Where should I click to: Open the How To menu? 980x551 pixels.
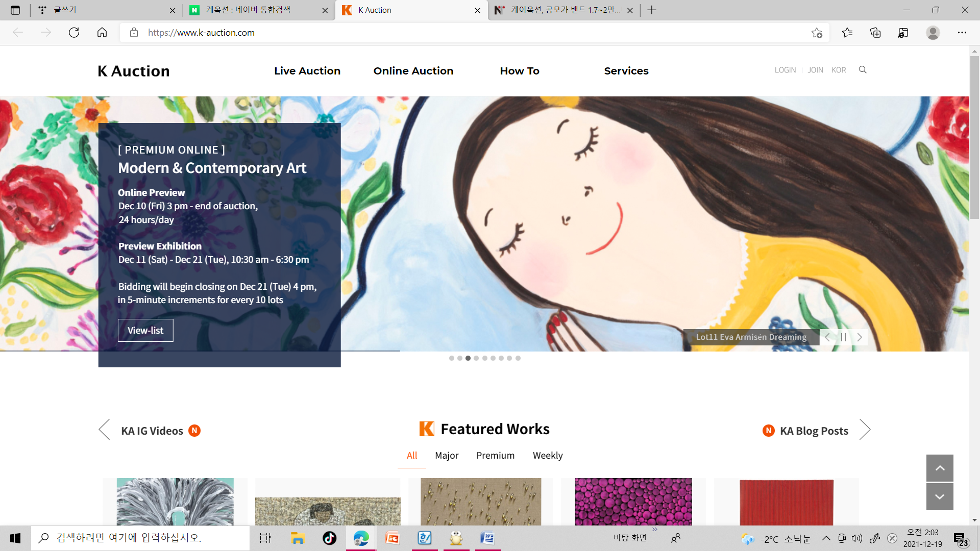(520, 71)
